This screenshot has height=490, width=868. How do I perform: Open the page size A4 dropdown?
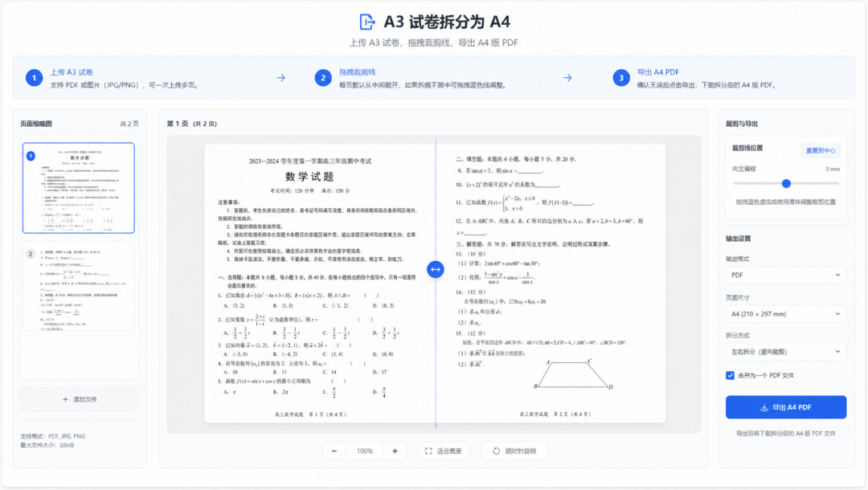[x=785, y=314]
